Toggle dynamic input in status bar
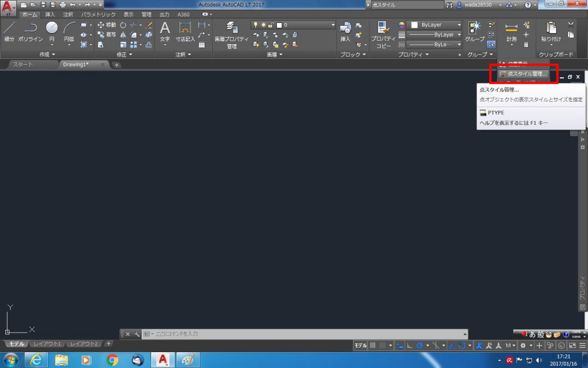Image resolution: width=588 pixels, height=368 pixels. point(400,346)
